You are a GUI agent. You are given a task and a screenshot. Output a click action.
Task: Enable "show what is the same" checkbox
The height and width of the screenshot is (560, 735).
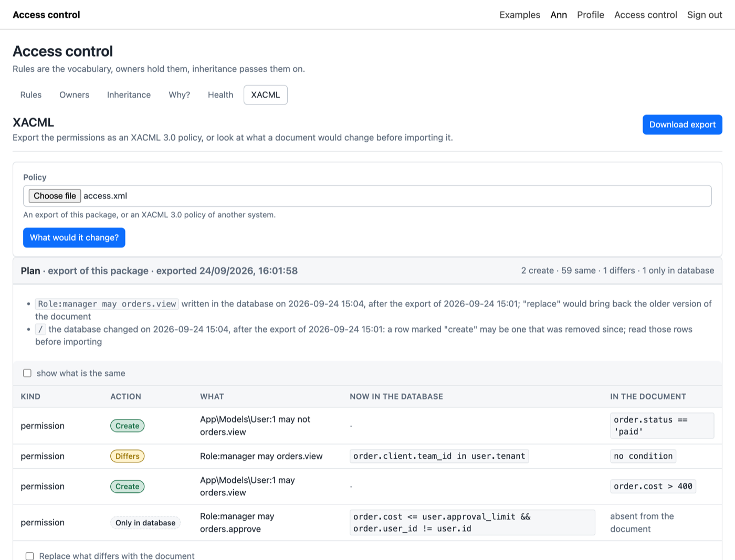coord(27,373)
